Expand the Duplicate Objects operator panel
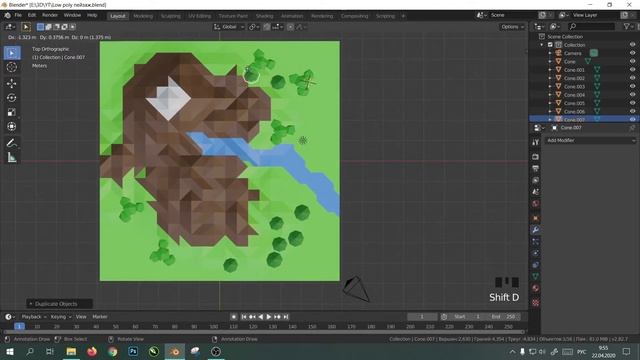640x360 pixels. [x=31, y=304]
